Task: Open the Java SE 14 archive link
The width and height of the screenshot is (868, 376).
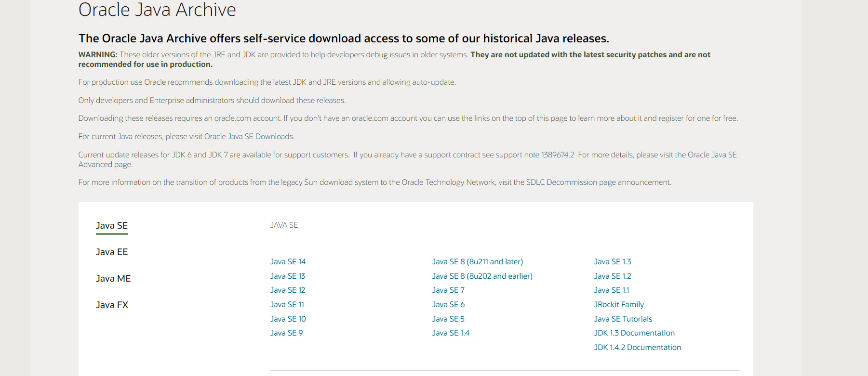Action: pos(288,262)
